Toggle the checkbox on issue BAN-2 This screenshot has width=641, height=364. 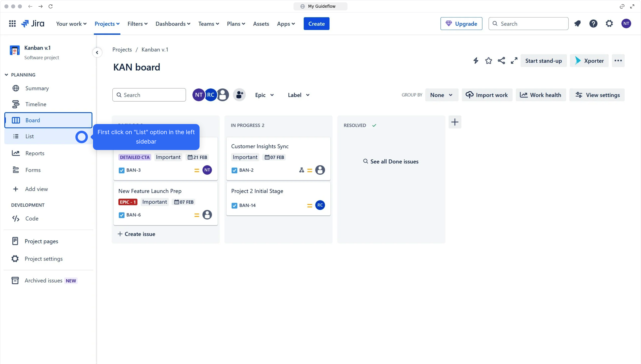[234, 170]
